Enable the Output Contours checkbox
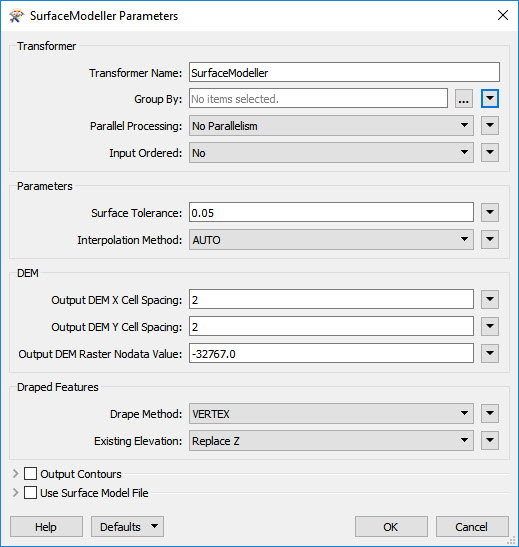 coord(30,474)
